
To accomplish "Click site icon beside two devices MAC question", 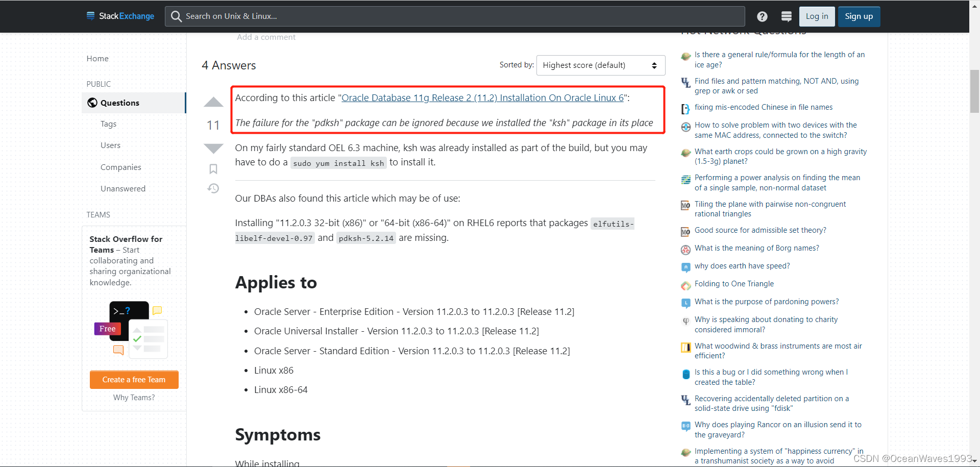I will coord(686,127).
